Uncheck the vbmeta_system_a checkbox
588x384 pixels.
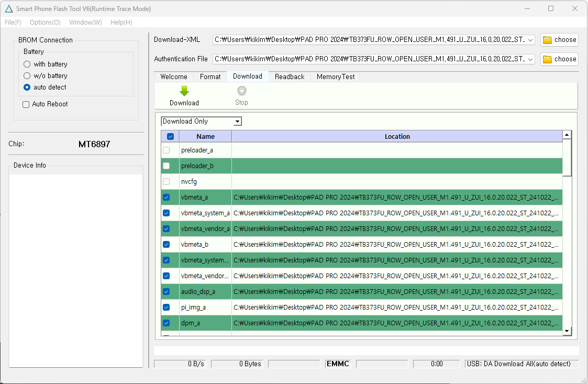(x=167, y=213)
